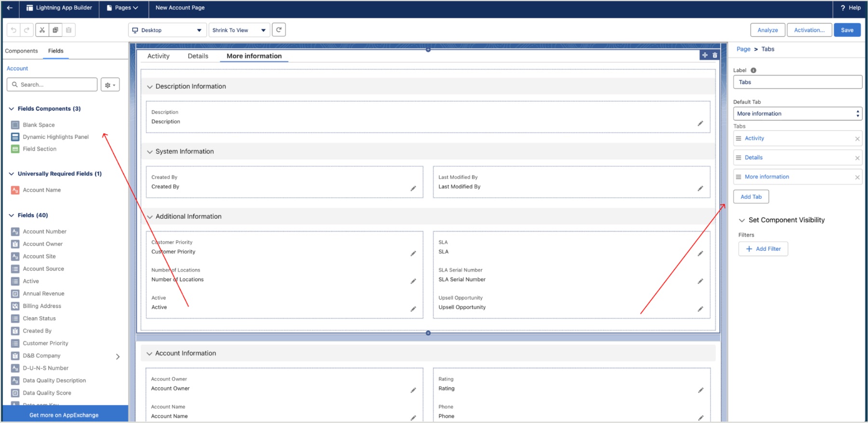Click the fields Search input box
This screenshot has width=868, height=423.
pos(52,85)
